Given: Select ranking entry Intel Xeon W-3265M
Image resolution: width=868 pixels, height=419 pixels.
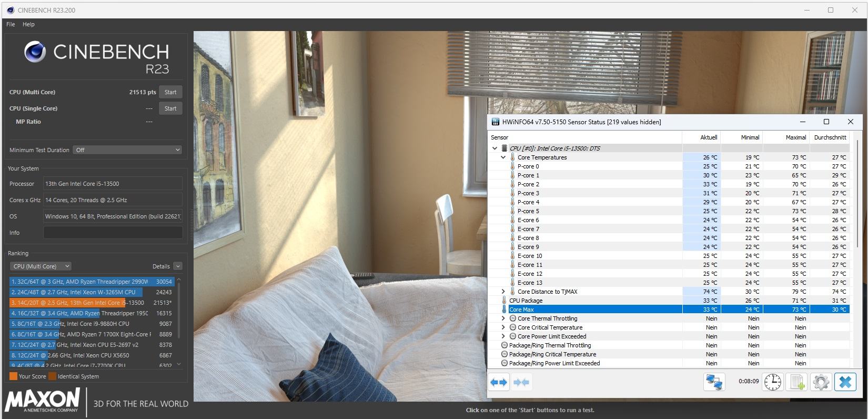Looking at the screenshot, I should tap(91, 292).
